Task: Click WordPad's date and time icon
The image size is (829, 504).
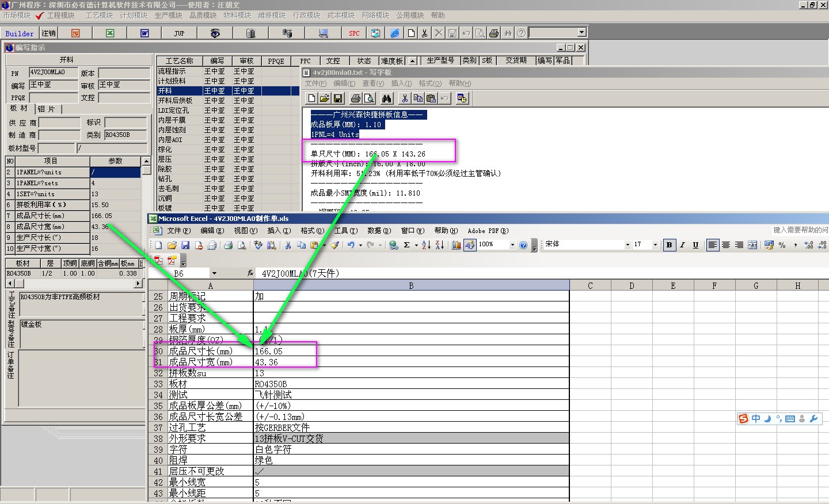Action: point(462,98)
